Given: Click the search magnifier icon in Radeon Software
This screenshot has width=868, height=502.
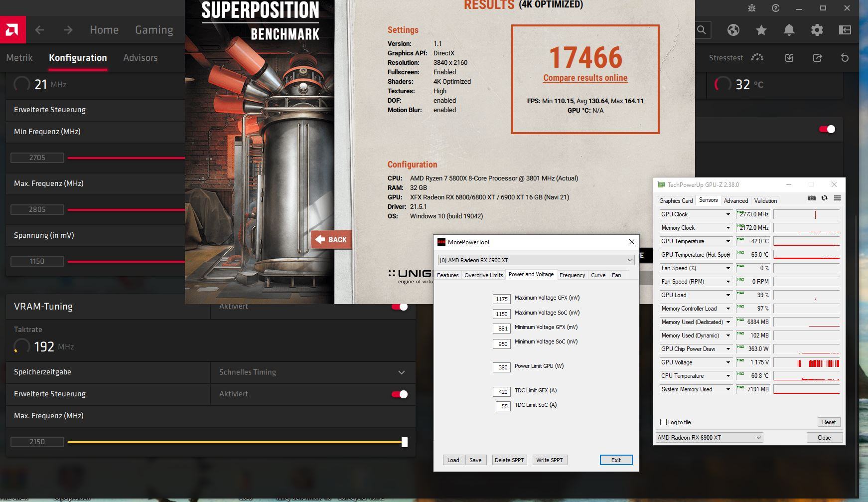Looking at the screenshot, I should click(702, 30).
